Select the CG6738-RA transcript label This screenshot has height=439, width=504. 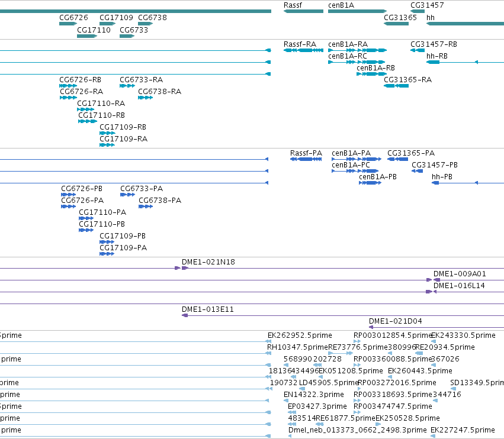tap(159, 92)
